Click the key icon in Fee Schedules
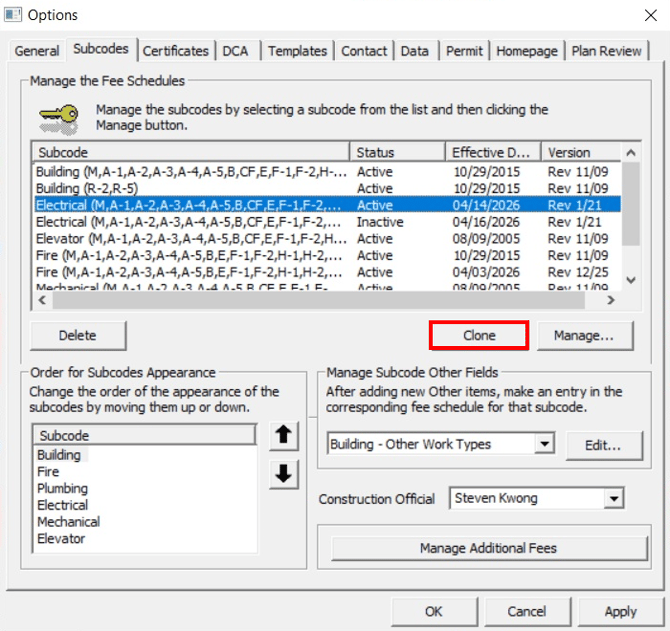Viewport: 670px width, 631px height. click(x=58, y=119)
